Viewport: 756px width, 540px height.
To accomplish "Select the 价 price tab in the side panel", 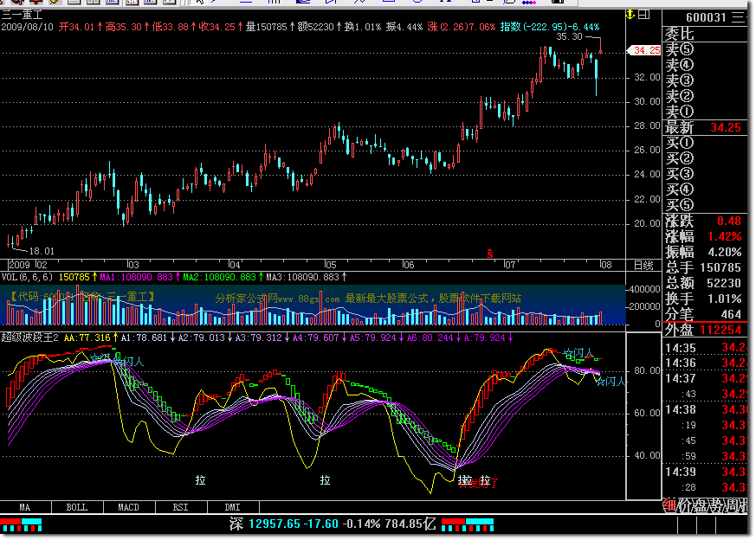I will click(685, 505).
